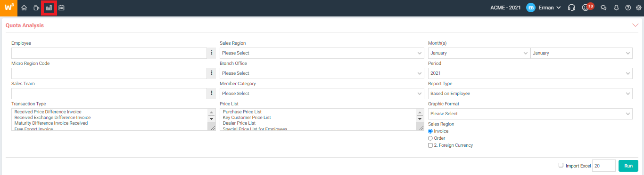Open the bell notifications icon
Viewport: 644px width, 175px height.
(x=616, y=8)
